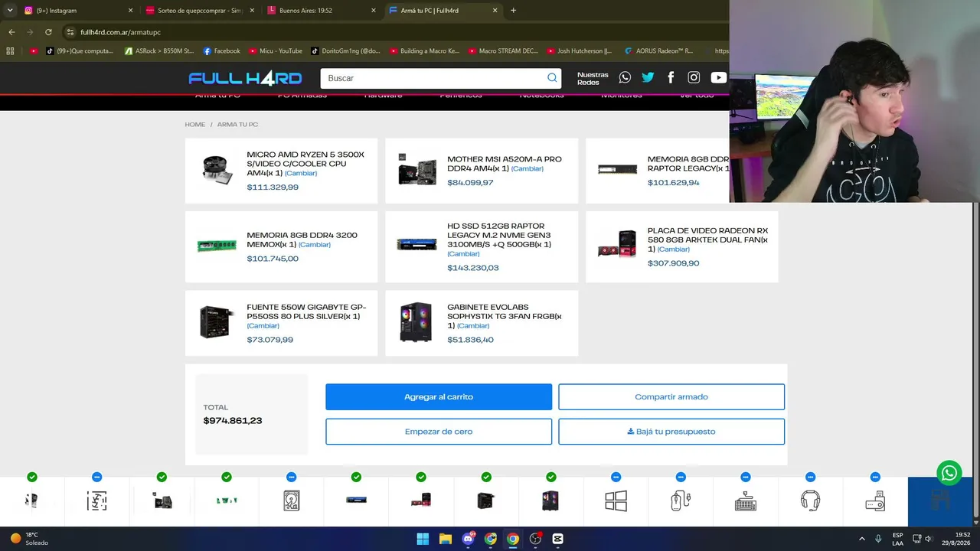The height and width of the screenshot is (551, 980).
Task: Open File Explorer from the taskbar
Action: click(446, 539)
